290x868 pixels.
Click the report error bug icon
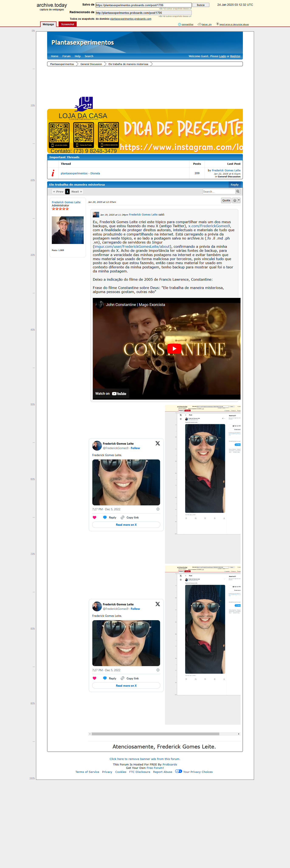(x=217, y=24)
